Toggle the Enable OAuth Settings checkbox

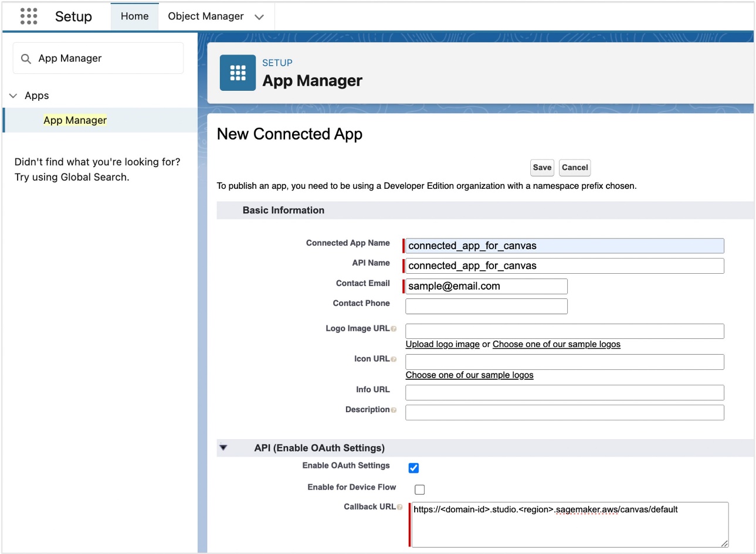[x=413, y=468]
